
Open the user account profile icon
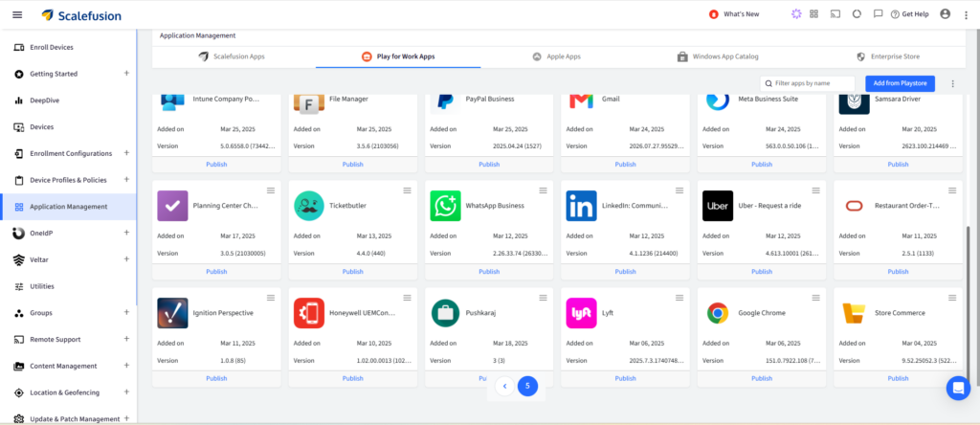click(945, 13)
